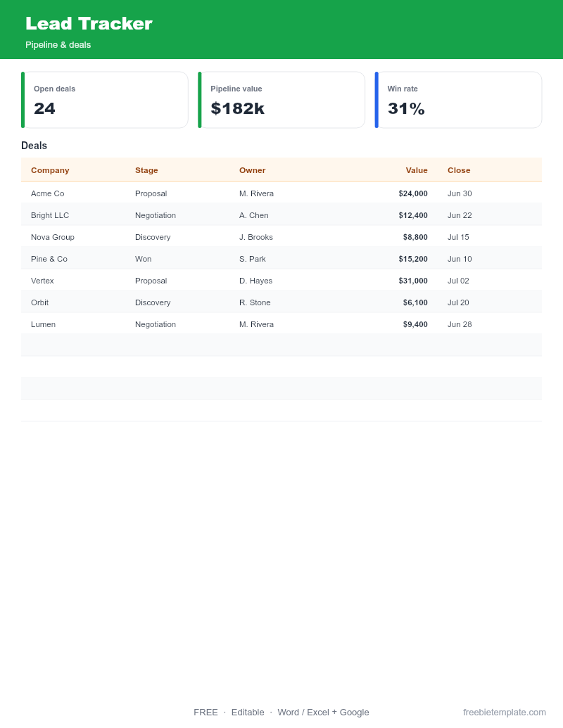Click the $9,400 value cell
The height and width of the screenshot is (728, 563).
point(415,324)
